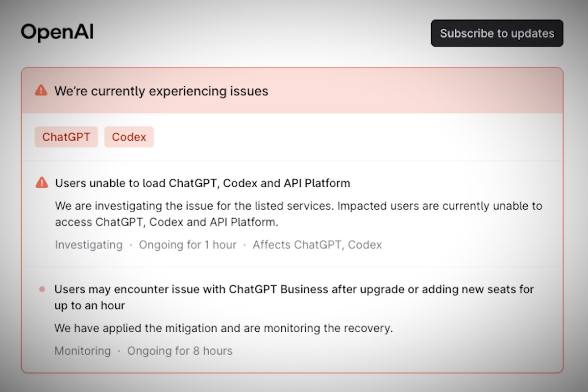The height and width of the screenshot is (392, 588).
Task: Click the warning icon next to 'We're currently experiencing issues'
Action: pyautogui.click(x=41, y=91)
